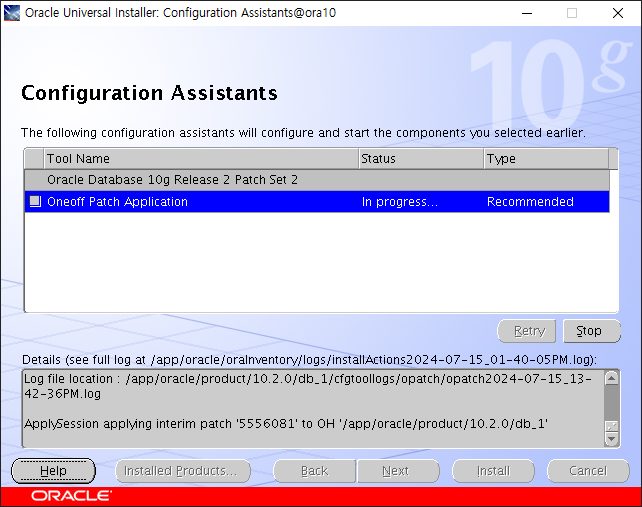
Task: Close the Oracle Universal Installer window
Action: pos(618,13)
